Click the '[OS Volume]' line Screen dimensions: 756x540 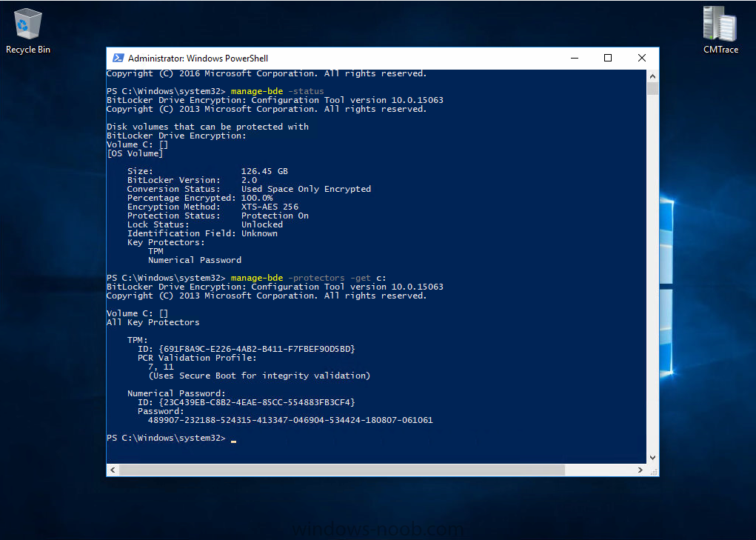click(x=135, y=153)
